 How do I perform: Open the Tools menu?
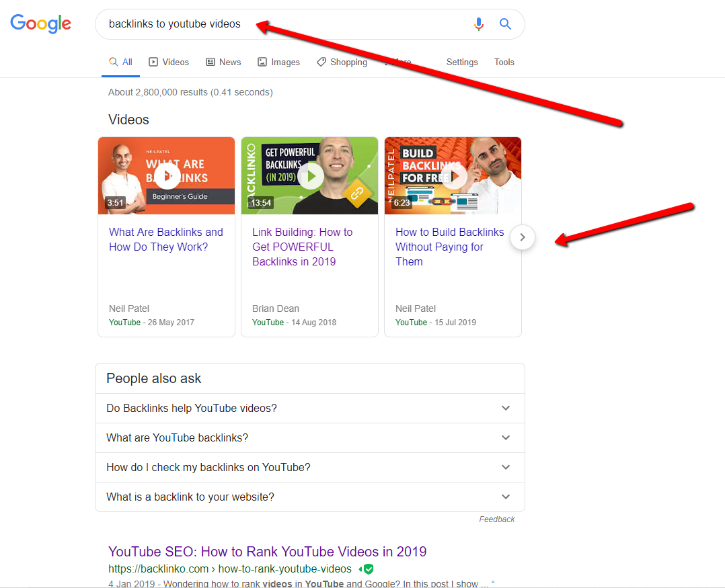point(504,62)
